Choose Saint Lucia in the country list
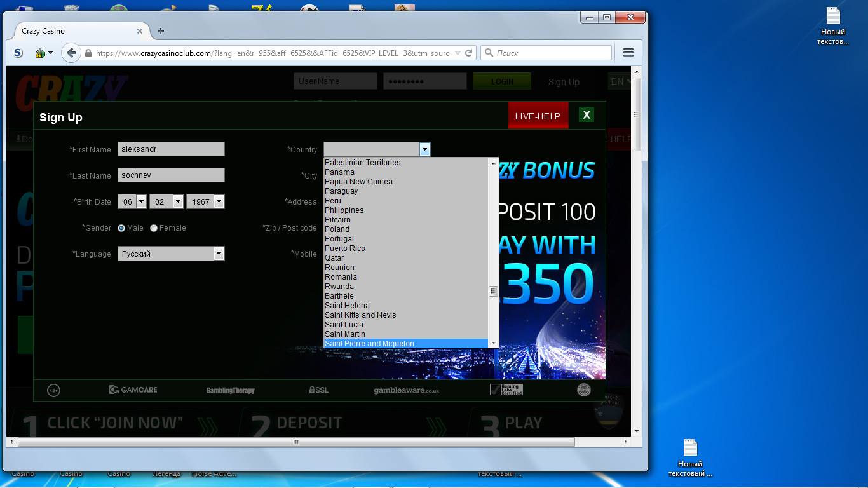Image resolution: width=868 pixels, height=488 pixels. [x=406, y=325]
